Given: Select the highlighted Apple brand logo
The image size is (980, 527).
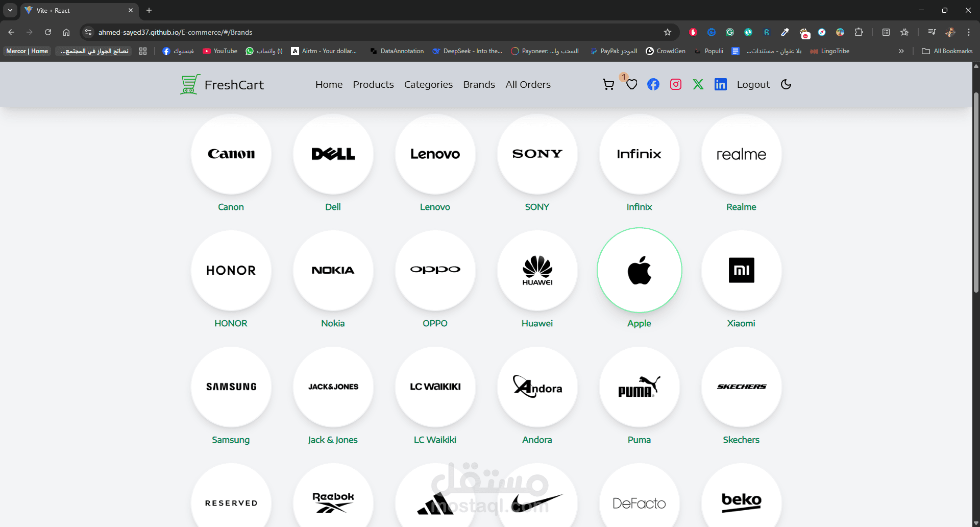Looking at the screenshot, I should [x=639, y=270].
